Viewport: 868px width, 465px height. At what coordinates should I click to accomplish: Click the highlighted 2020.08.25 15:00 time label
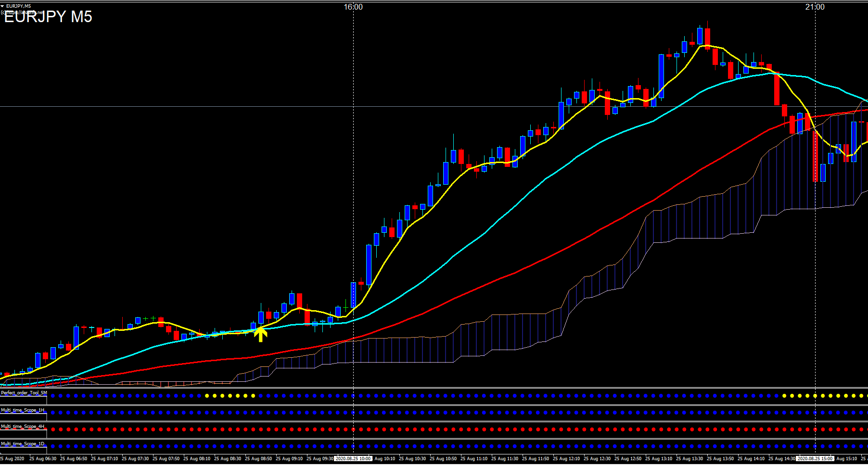pyautogui.click(x=815, y=459)
